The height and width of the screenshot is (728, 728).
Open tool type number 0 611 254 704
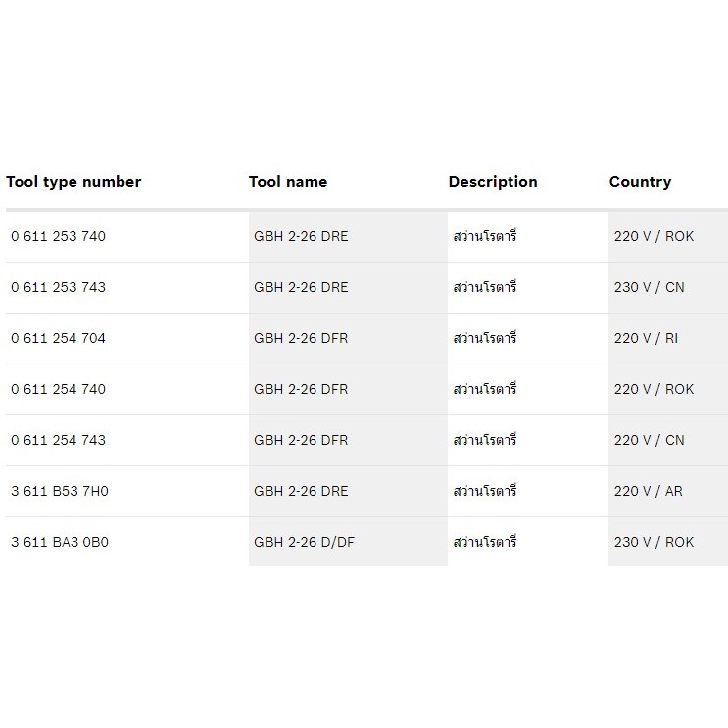59,338
